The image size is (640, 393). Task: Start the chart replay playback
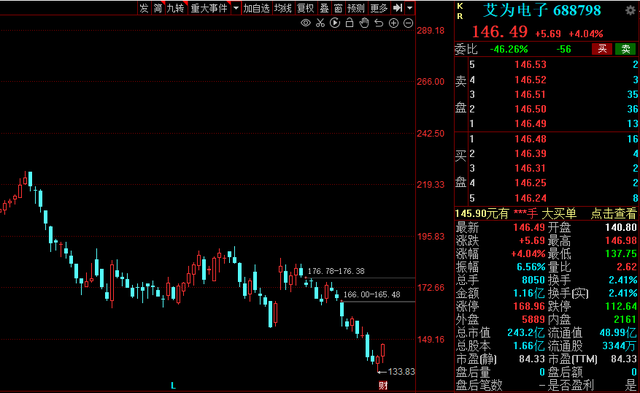click(x=335, y=23)
